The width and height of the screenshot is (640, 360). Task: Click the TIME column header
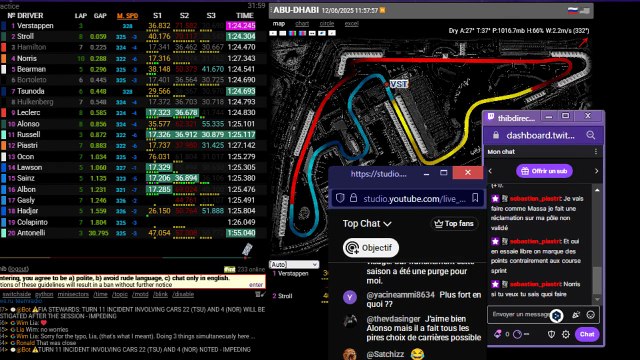click(x=244, y=16)
